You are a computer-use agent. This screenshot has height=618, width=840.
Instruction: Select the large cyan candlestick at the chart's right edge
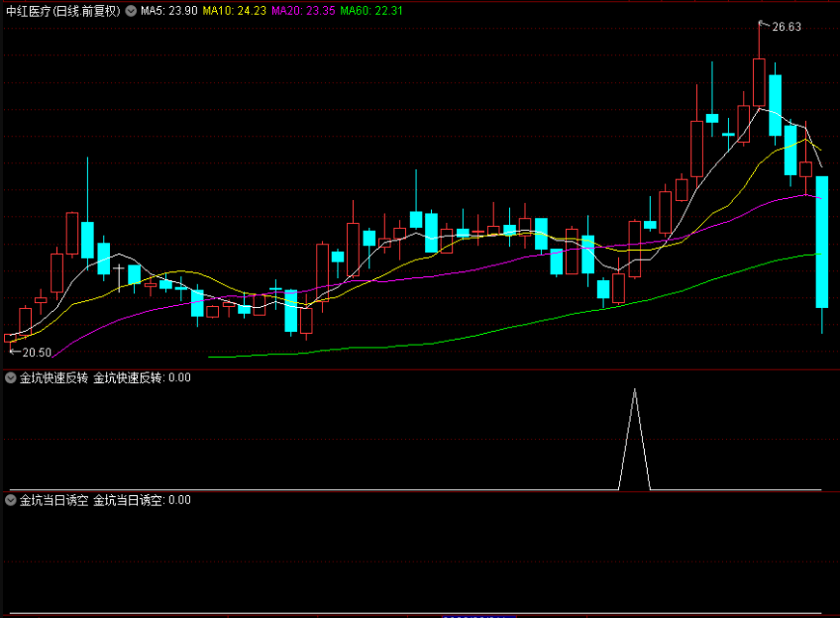pyautogui.click(x=822, y=242)
